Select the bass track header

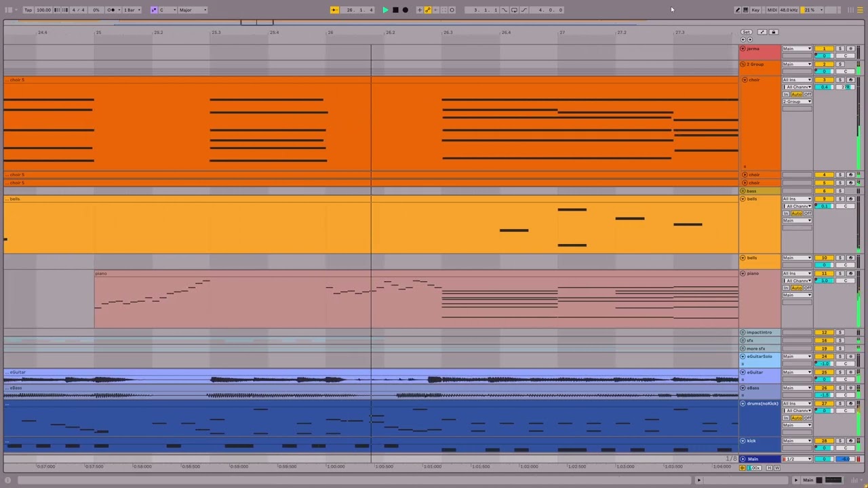pos(759,191)
